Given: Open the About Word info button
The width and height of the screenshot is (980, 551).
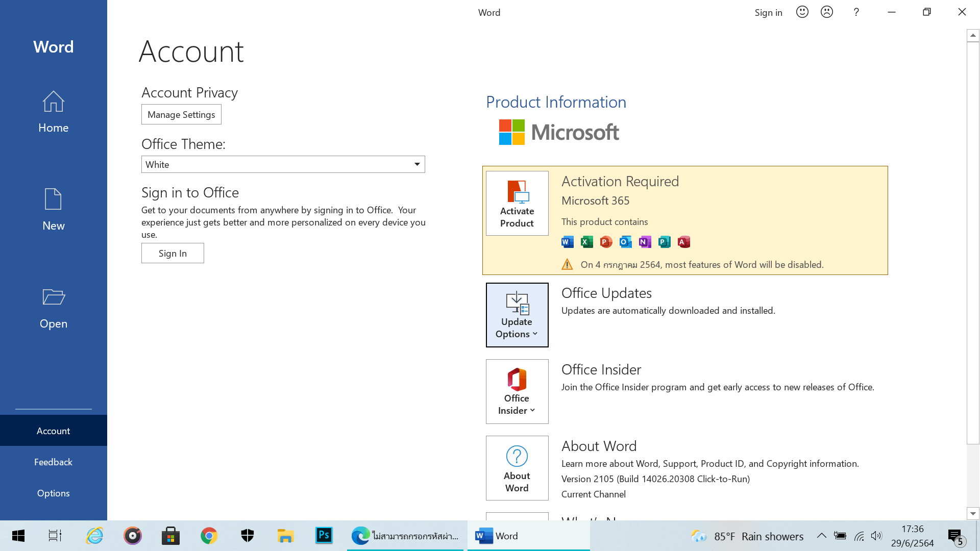Looking at the screenshot, I should (x=517, y=468).
